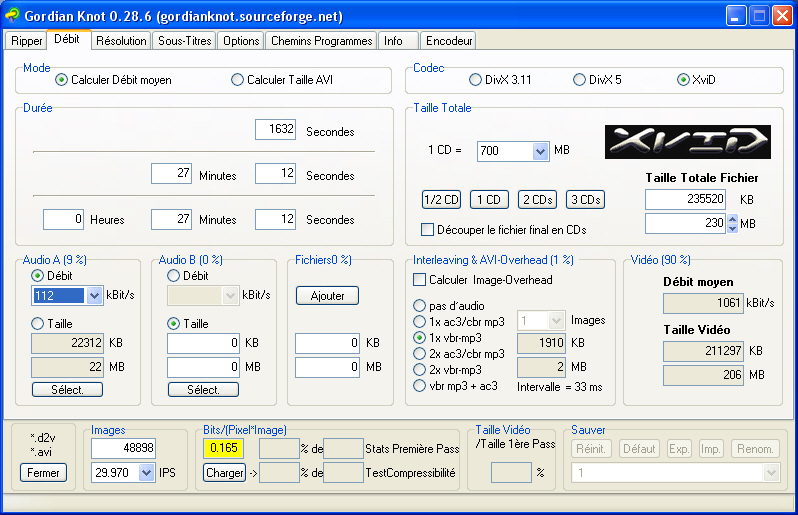Open the Sous-Titres tab
This screenshot has height=515, width=798.
(185, 41)
